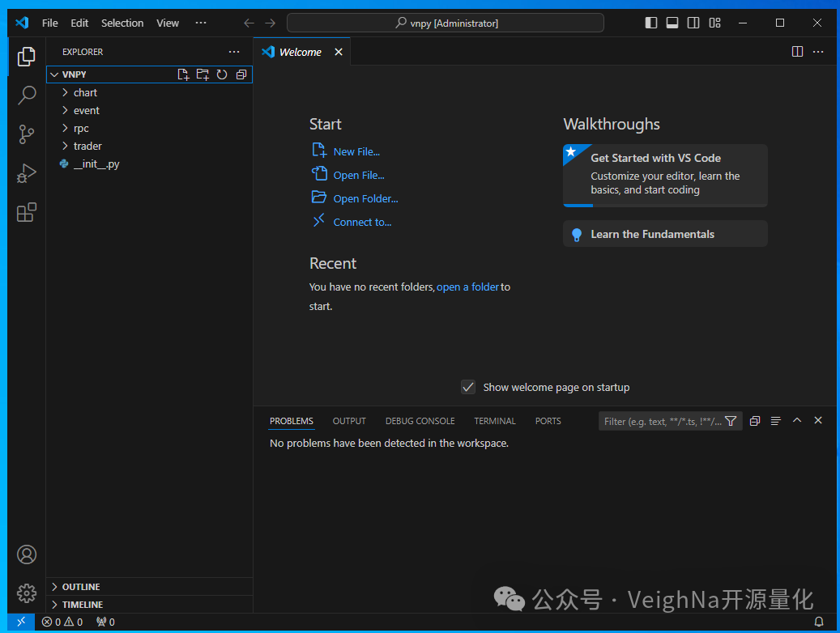The width and height of the screenshot is (840, 633).
Task: Toggle the primary sidebar layout button
Action: 651,23
